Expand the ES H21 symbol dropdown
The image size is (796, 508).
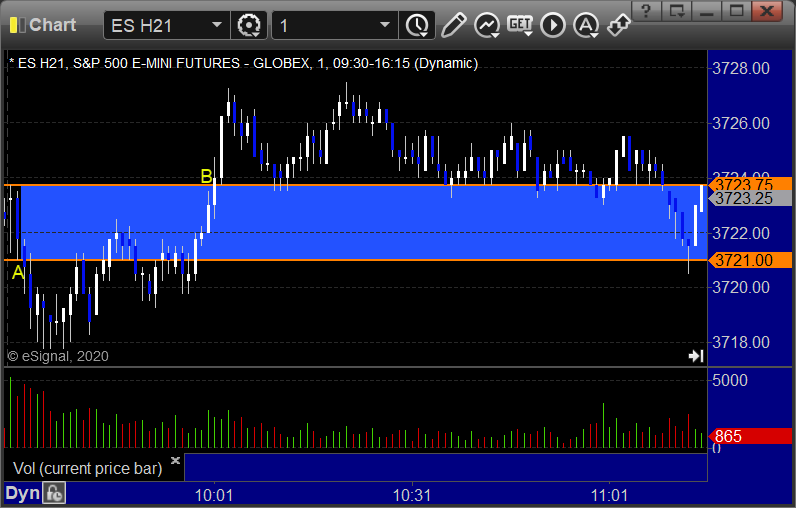click(217, 25)
